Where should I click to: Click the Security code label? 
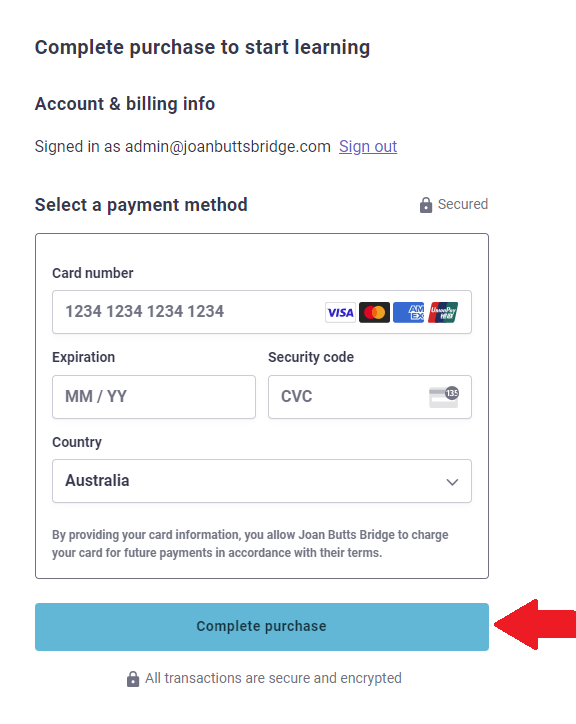click(311, 357)
